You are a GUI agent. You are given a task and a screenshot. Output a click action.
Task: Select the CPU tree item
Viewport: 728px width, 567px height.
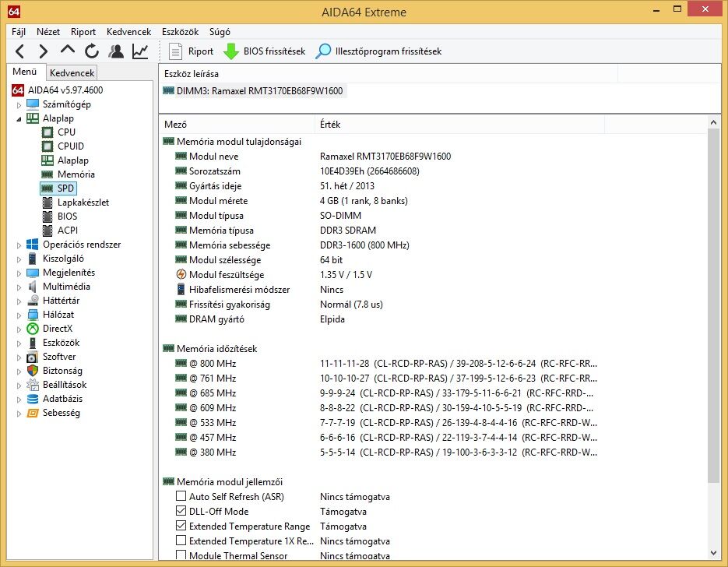coord(66,132)
